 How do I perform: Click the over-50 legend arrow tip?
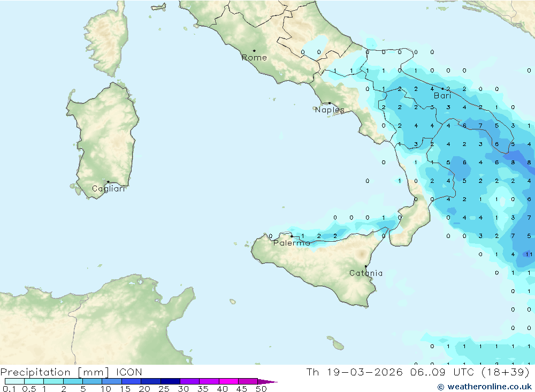[268, 382]
